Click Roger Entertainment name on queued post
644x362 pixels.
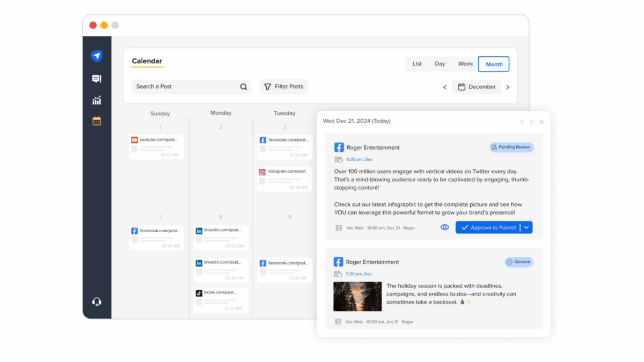point(372,262)
